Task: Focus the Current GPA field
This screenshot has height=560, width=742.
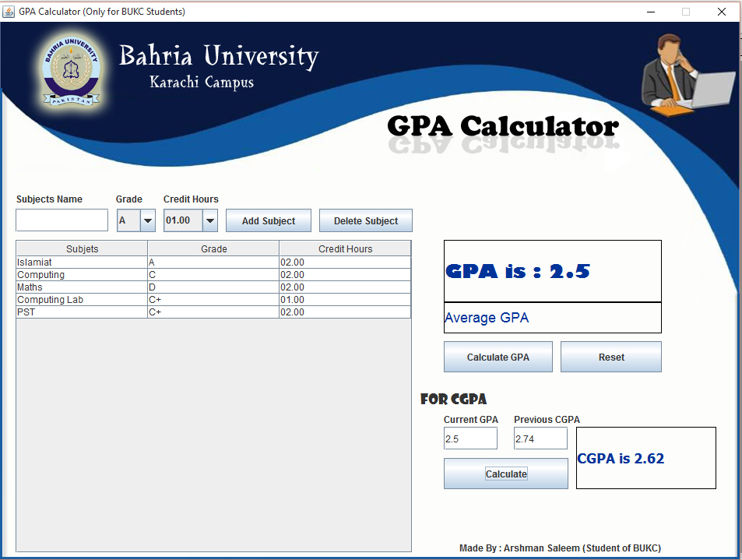Action: point(470,438)
